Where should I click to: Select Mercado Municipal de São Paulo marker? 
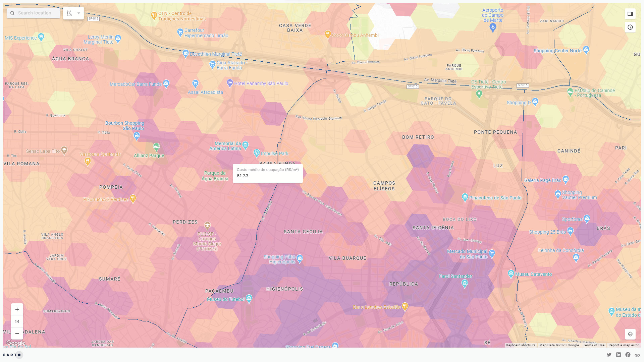click(x=492, y=254)
